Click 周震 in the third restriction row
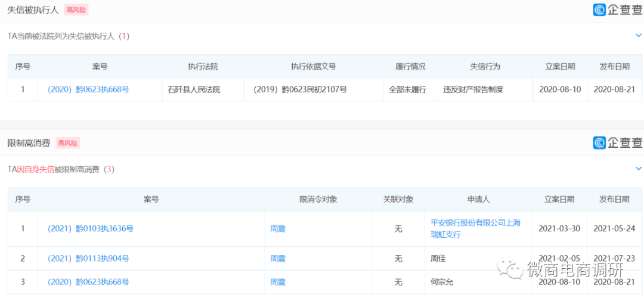This screenshot has height=298, width=644. [278, 282]
